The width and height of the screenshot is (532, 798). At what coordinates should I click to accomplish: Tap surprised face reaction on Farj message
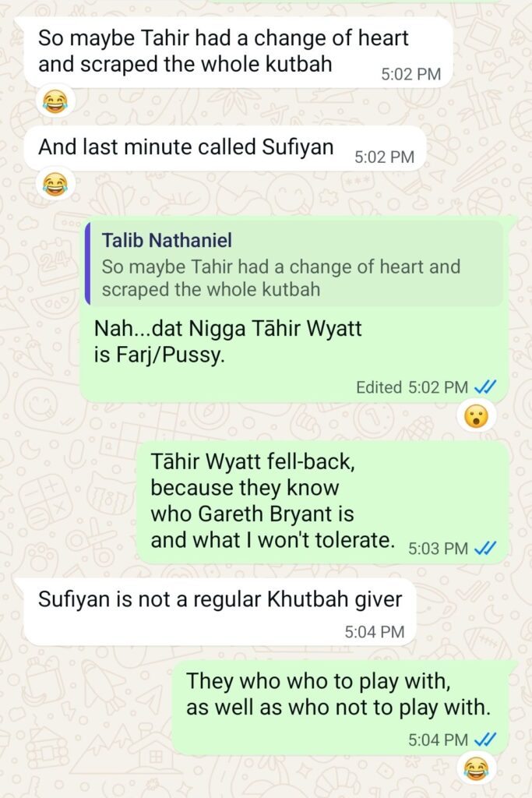coord(476,416)
